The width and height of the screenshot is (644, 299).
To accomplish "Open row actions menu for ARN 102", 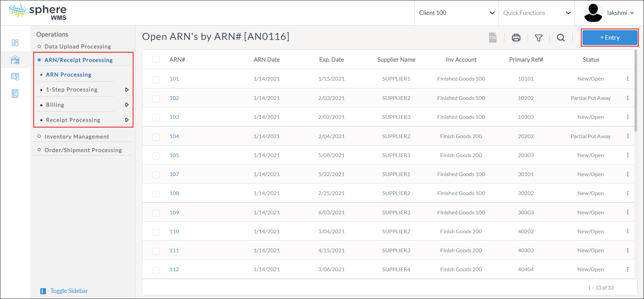I will point(628,98).
